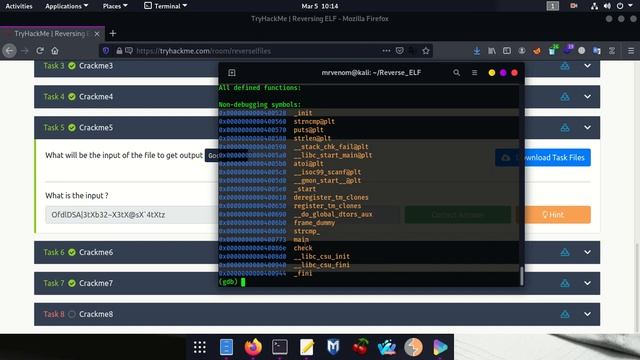The width and height of the screenshot is (640, 360).
Task: Click the site padlock icon
Action: [119, 51]
